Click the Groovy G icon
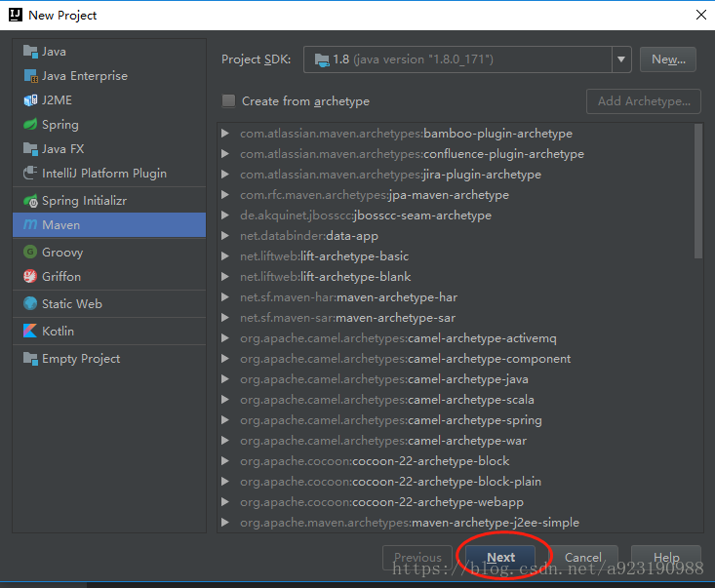The width and height of the screenshot is (715, 588). coord(30,252)
